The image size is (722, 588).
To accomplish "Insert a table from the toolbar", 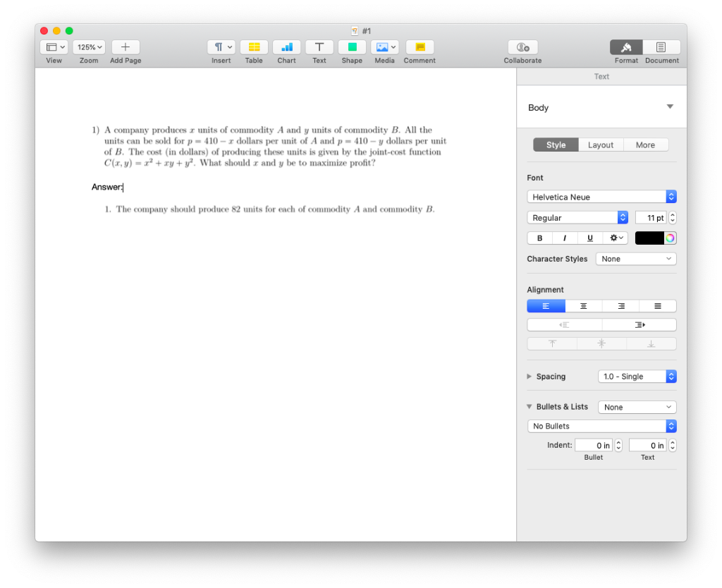I will pos(254,47).
